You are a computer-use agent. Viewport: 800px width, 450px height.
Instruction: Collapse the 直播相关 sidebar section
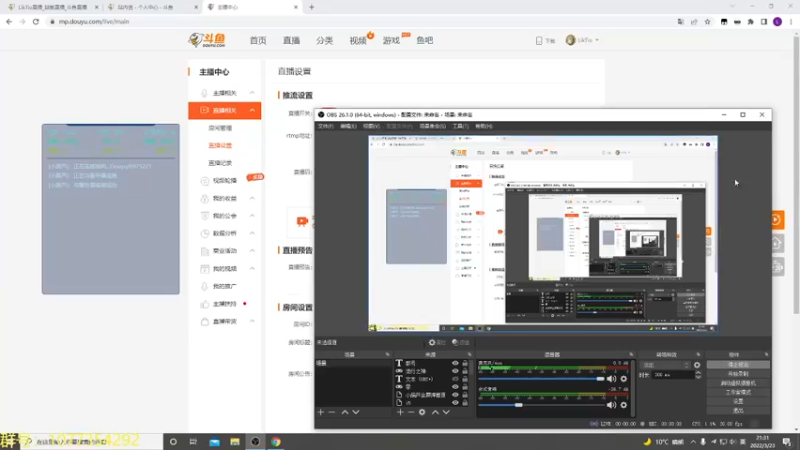[x=252, y=110]
